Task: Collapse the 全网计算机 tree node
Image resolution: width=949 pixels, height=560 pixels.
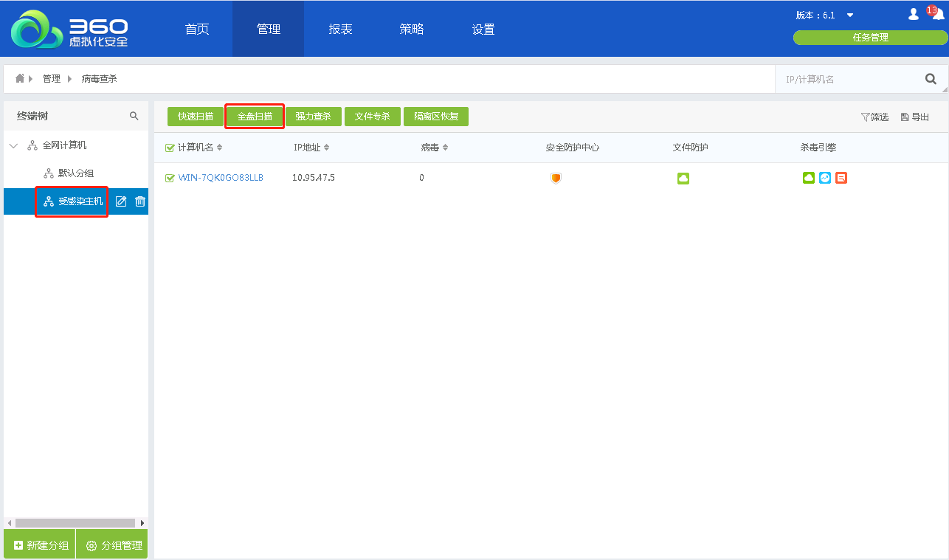Action: coord(13,145)
